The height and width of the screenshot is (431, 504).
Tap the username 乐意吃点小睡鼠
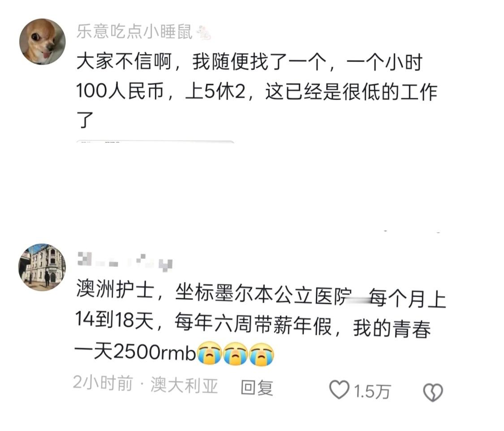pyautogui.click(x=134, y=32)
